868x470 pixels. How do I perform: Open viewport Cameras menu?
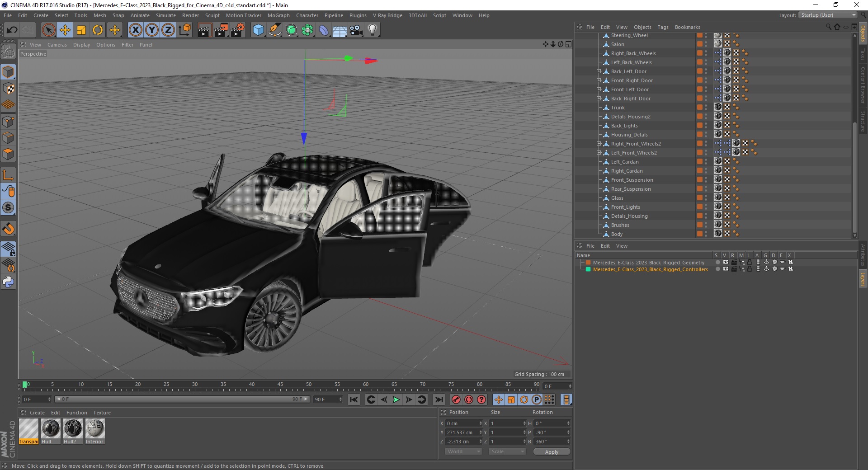click(57, 45)
